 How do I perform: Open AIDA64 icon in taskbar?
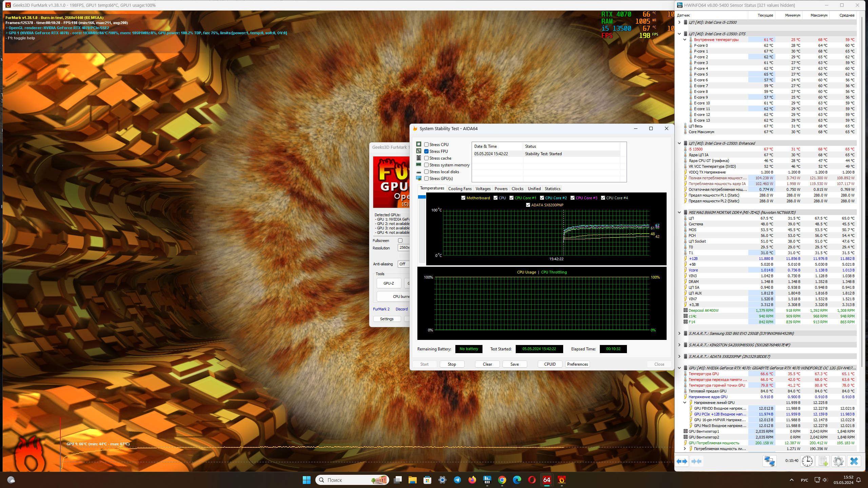tap(547, 480)
